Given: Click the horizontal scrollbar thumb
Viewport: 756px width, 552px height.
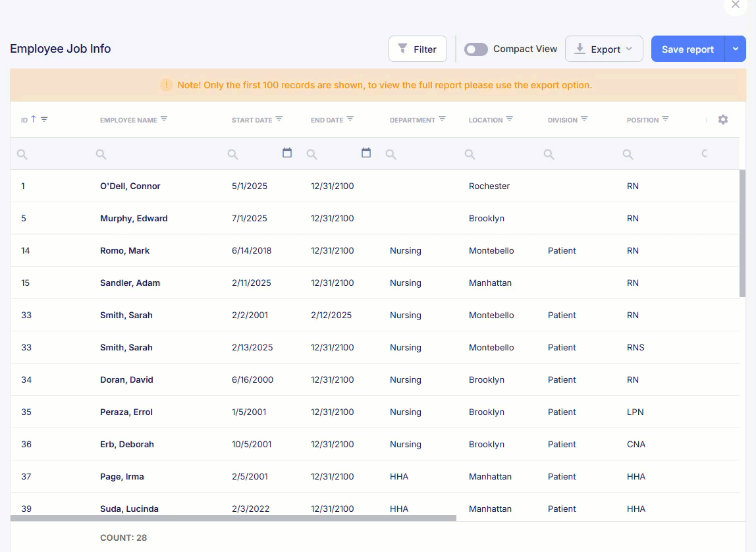Looking at the screenshot, I should [x=233, y=518].
